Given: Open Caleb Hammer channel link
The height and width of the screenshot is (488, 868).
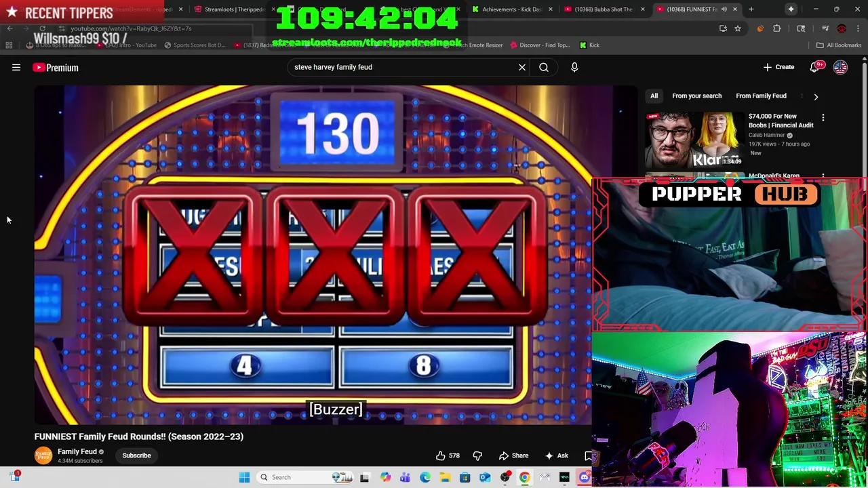Looking at the screenshot, I should [x=766, y=135].
